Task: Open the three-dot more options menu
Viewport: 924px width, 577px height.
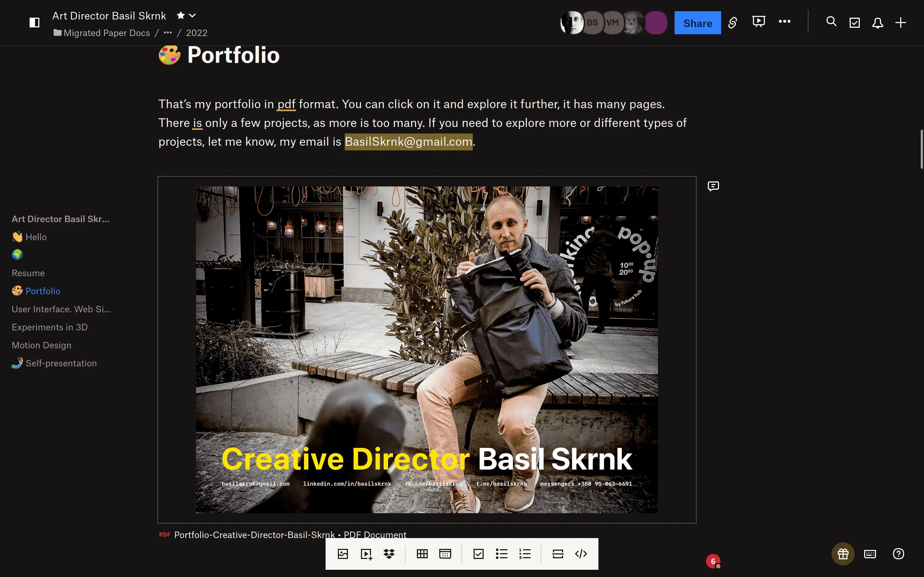Action: (784, 21)
